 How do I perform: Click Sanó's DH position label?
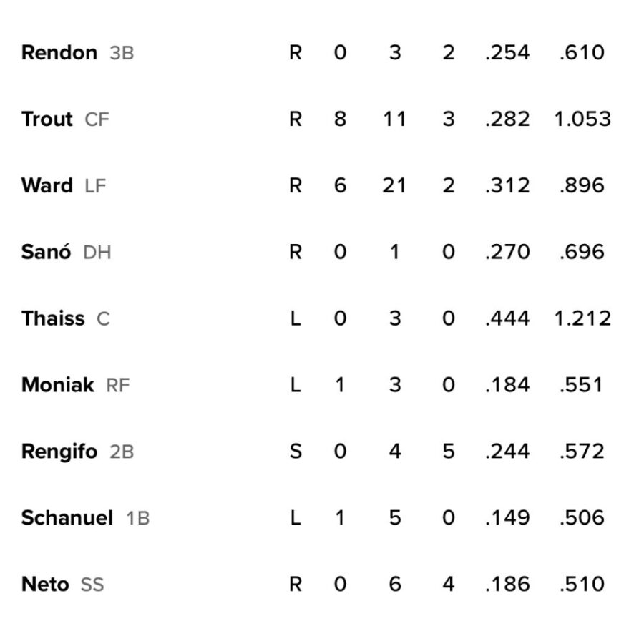tap(97, 252)
